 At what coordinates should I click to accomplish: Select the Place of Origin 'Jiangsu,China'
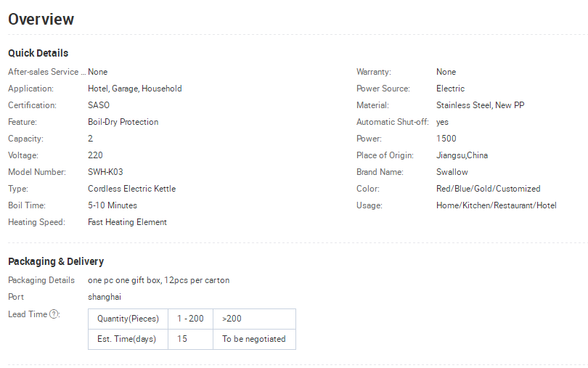tap(462, 155)
